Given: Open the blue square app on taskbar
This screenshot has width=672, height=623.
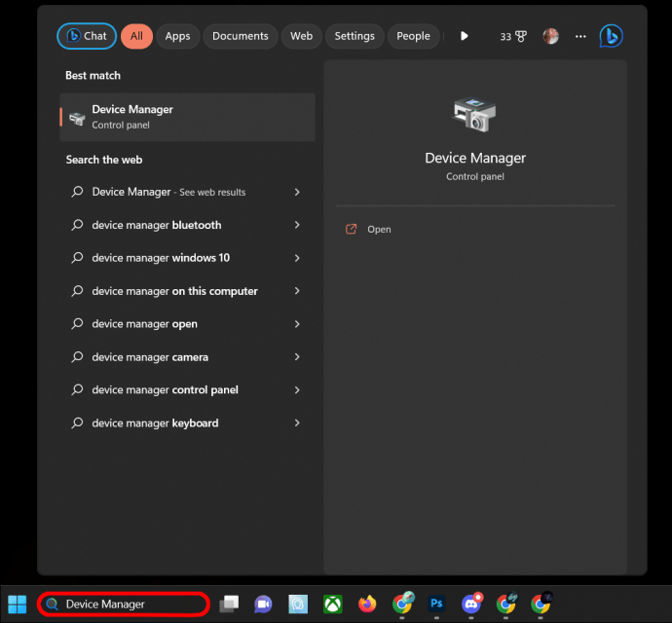Looking at the screenshot, I should [x=298, y=605].
